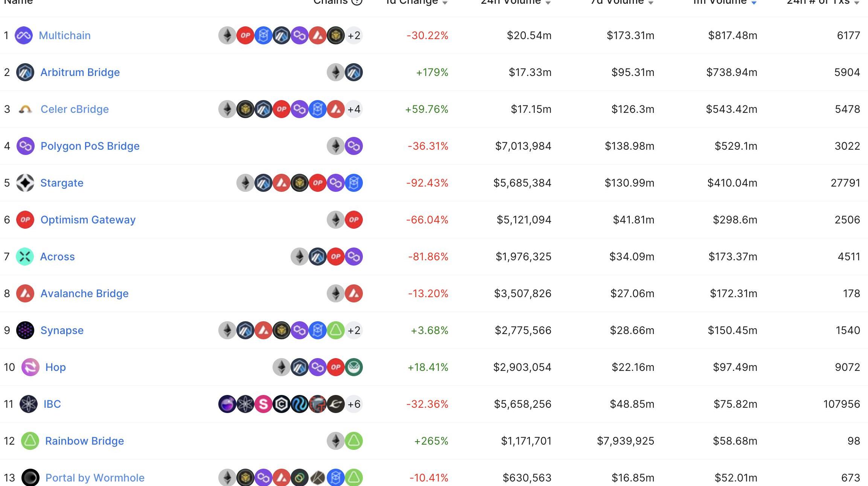Click the Chains column help icon
868x486 pixels.
click(x=356, y=2)
